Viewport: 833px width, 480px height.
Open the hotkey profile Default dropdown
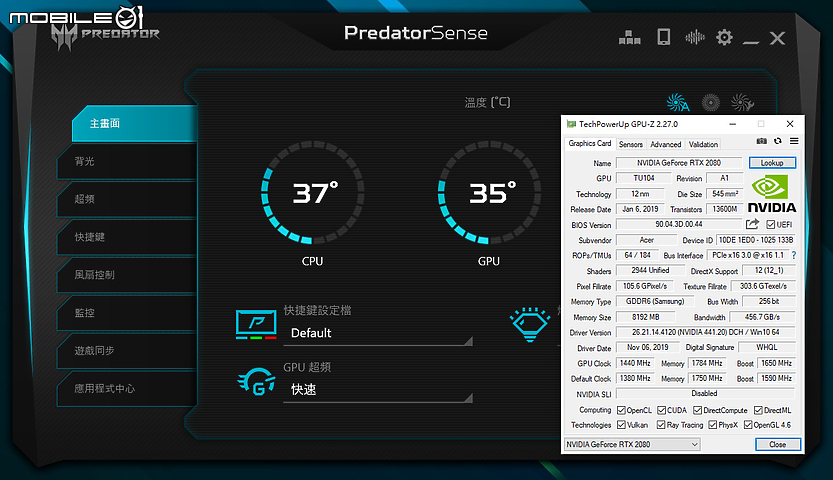click(378, 333)
